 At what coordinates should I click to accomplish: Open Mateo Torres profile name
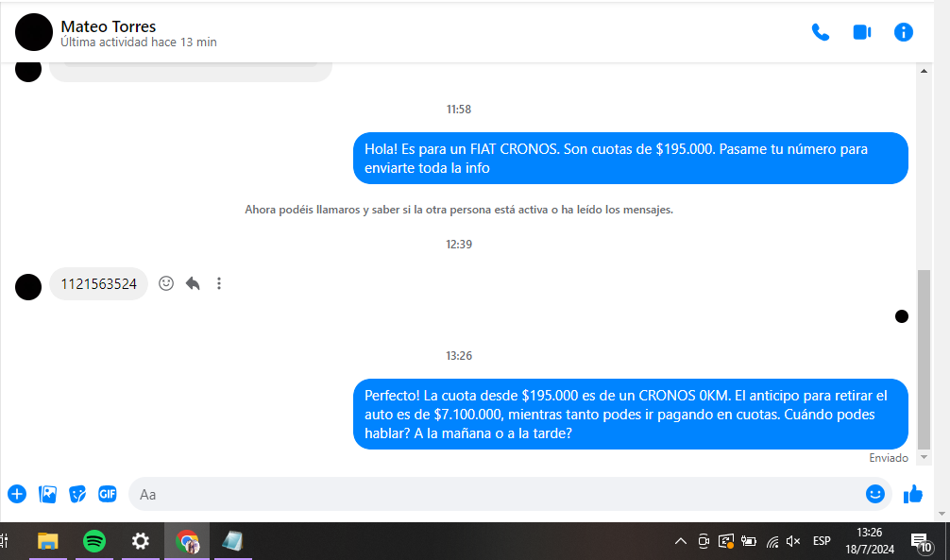pos(108,26)
